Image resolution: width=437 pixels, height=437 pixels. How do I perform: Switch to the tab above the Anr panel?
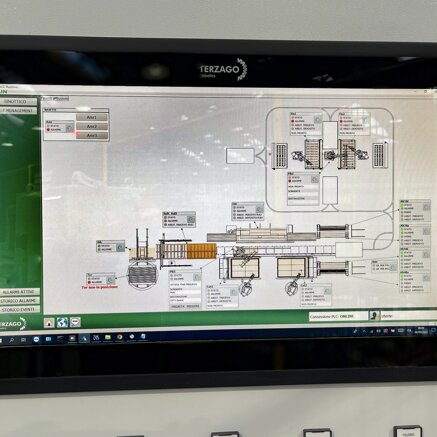(x=55, y=99)
